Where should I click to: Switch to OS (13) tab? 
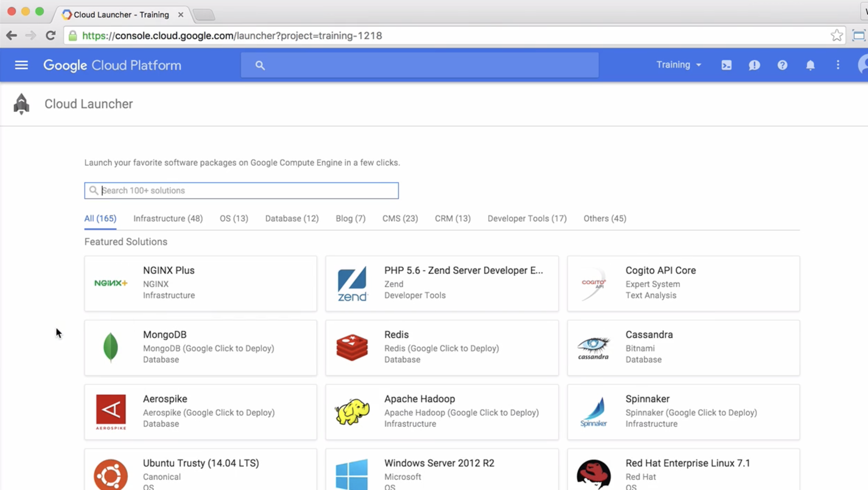coord(234,218)
